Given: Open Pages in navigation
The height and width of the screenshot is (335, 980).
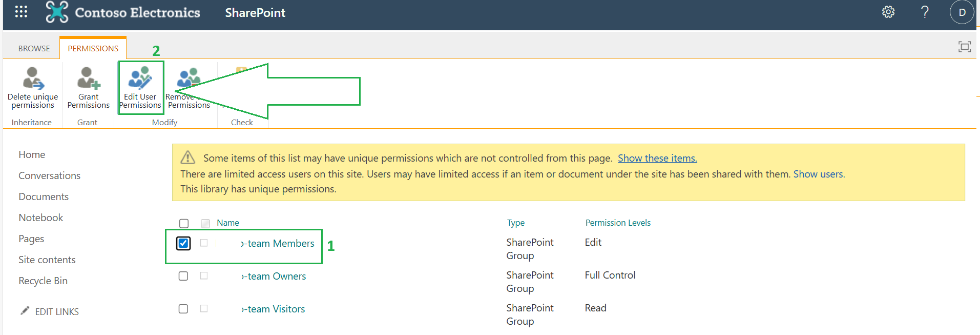Looking at the screenshot, I should 31,239.
